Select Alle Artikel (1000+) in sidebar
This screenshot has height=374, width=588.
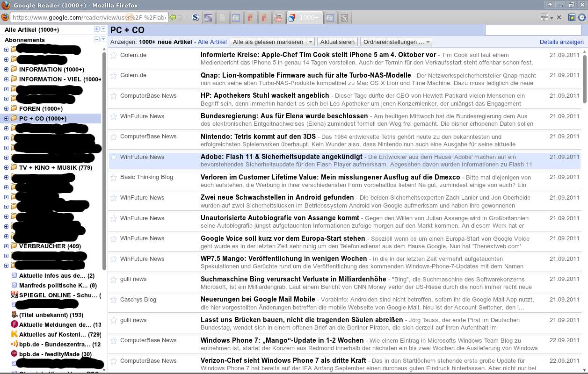(32, 29)
